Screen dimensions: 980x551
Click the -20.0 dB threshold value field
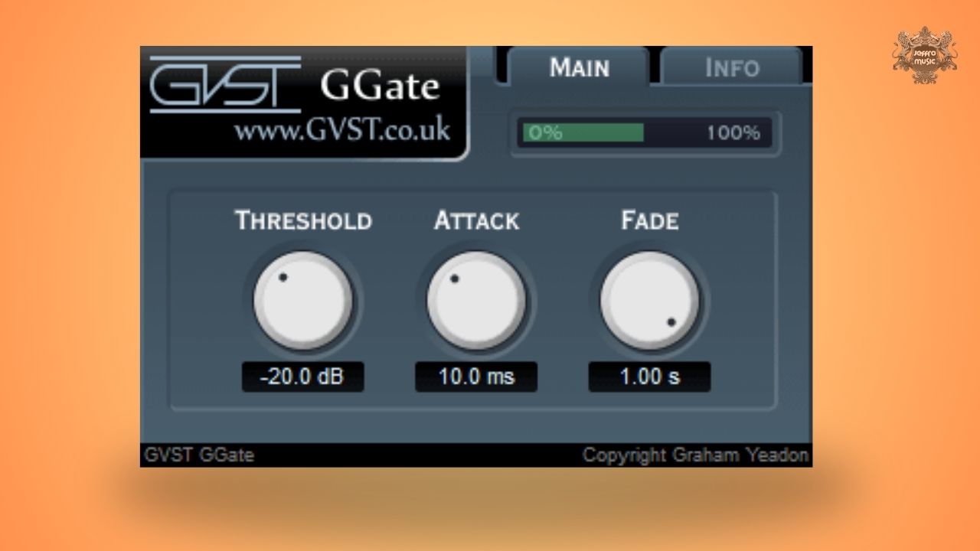pyautogui.click(x=303, y=377)
